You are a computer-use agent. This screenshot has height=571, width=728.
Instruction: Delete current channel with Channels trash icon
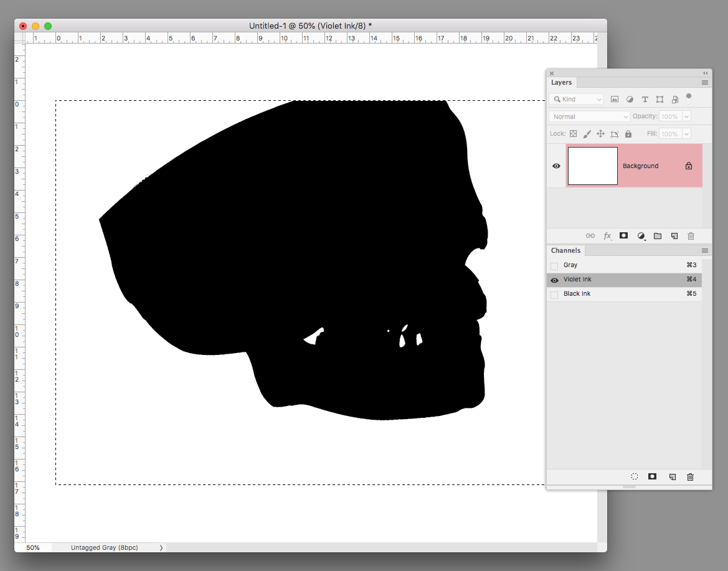[x=690, y=476]
